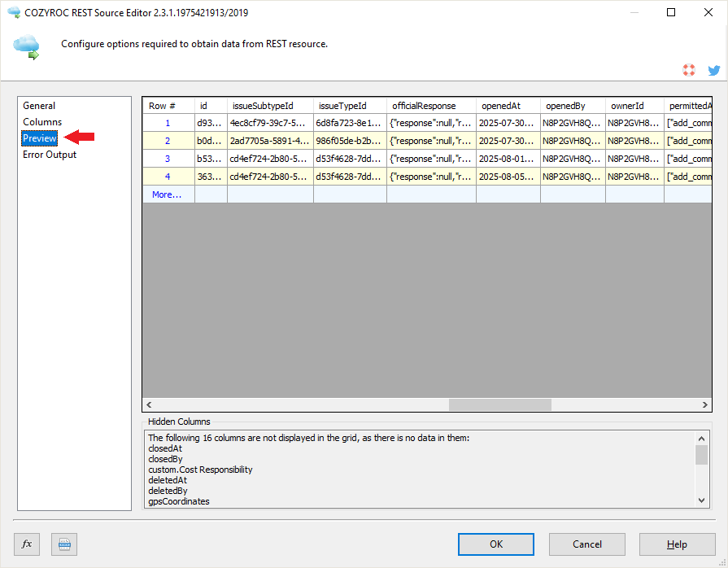Click the icon button next to fx

pos(64,544)
